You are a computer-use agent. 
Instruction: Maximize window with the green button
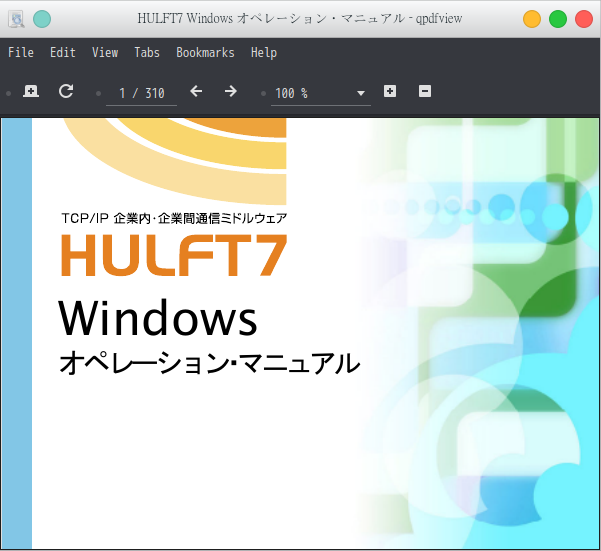point(558,19)
